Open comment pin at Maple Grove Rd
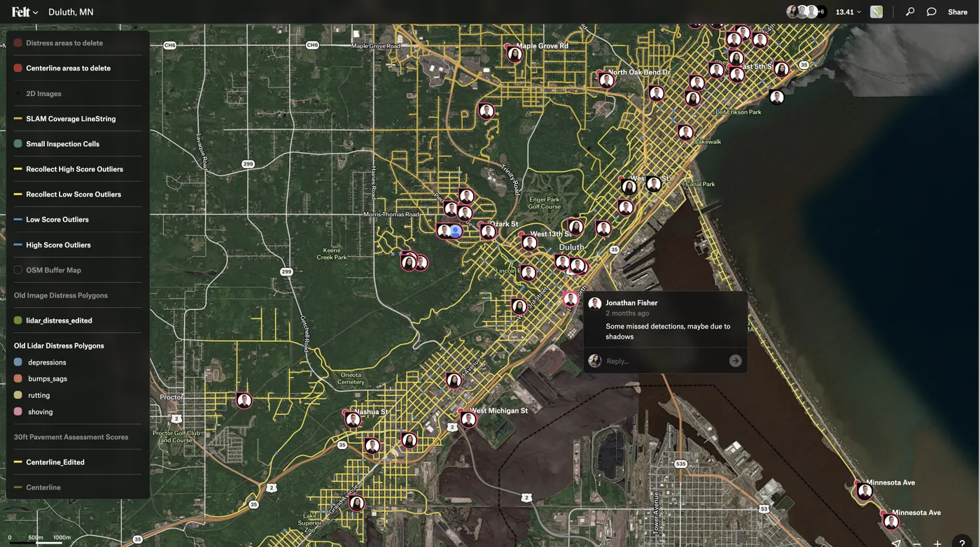The height and width of the screenshot is (547, 980). [514, 54]
